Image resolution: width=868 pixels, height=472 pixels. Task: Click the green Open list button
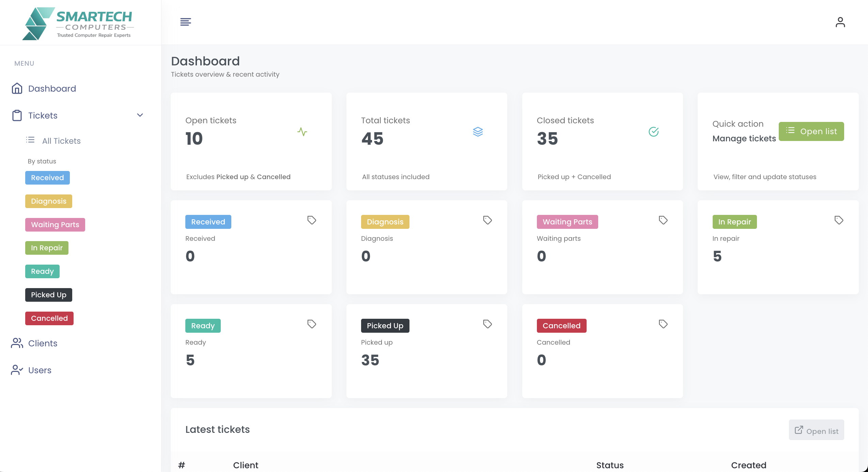click(x=811, y=131)
